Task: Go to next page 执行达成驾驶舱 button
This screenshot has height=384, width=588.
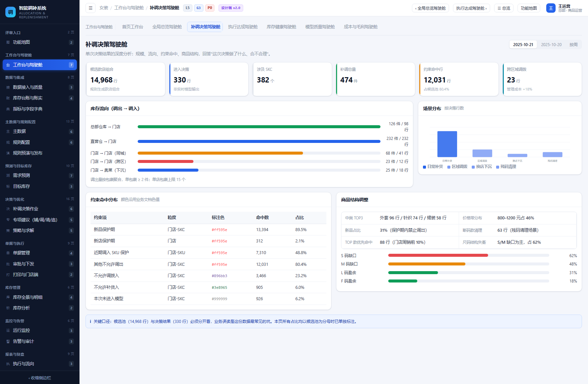Action: click(x=471, y=8)
